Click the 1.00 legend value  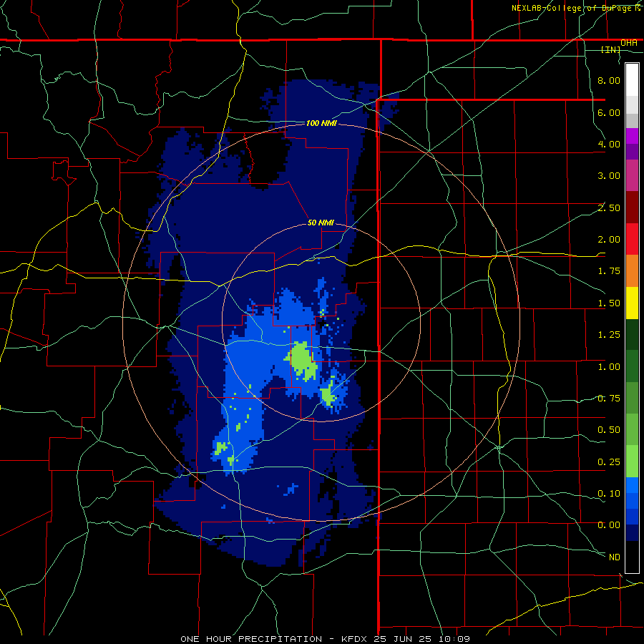click(609, 367)
